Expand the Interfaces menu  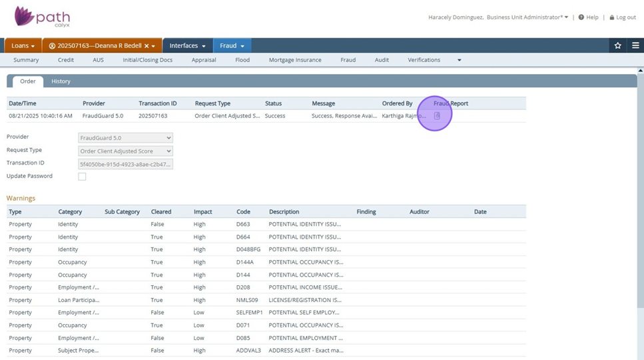187,46
